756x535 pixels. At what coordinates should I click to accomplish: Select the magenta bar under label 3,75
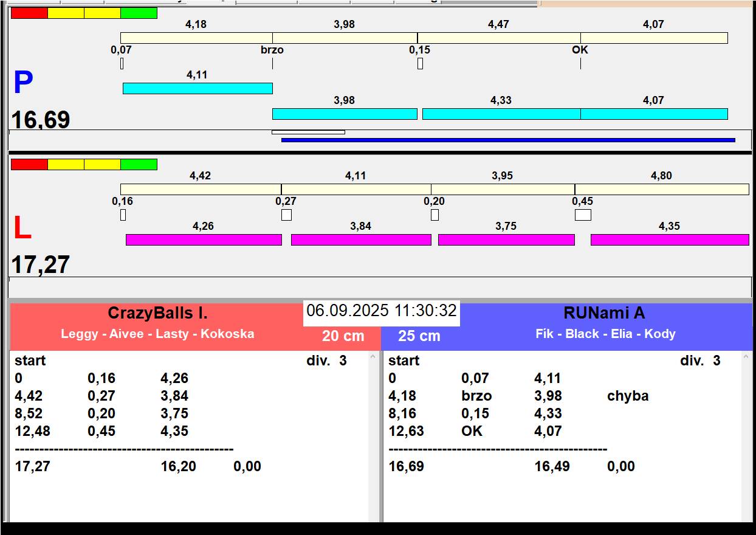506,240
